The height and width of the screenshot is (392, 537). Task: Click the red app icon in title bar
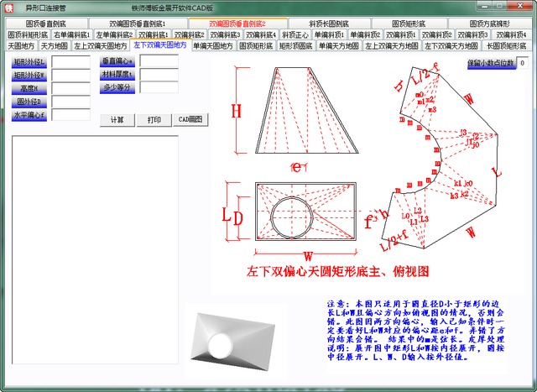pos(8,8)
